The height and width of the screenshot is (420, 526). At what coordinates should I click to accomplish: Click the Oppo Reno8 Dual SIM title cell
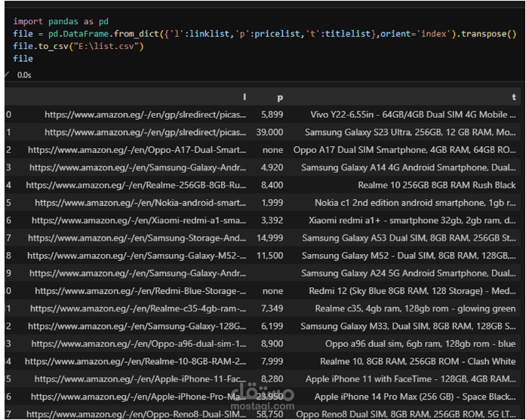tap(405, 414)
